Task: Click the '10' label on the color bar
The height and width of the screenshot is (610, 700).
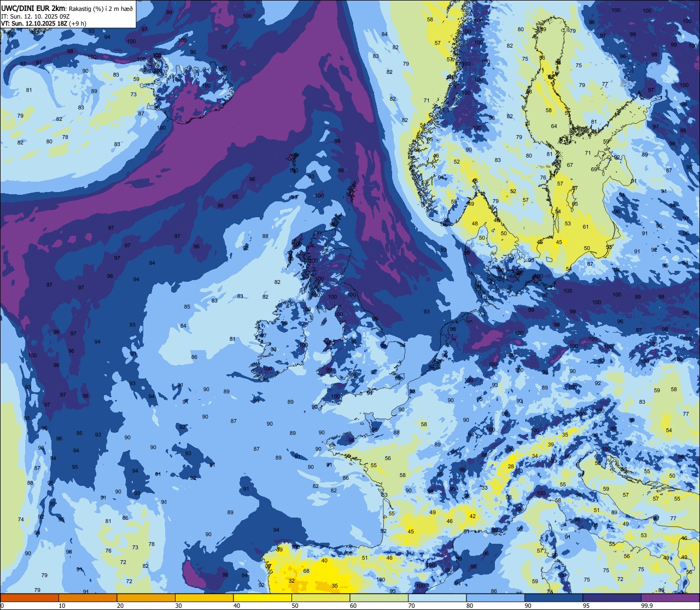Action: click(62, 606)
